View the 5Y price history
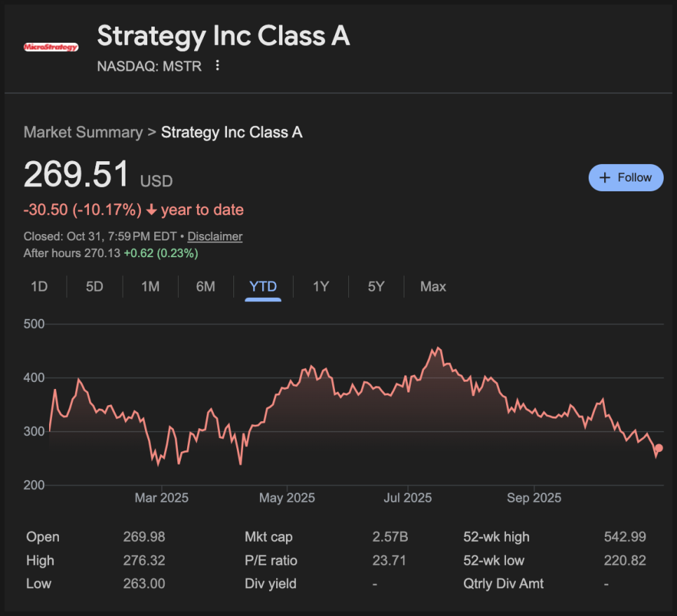 (376, 287)
